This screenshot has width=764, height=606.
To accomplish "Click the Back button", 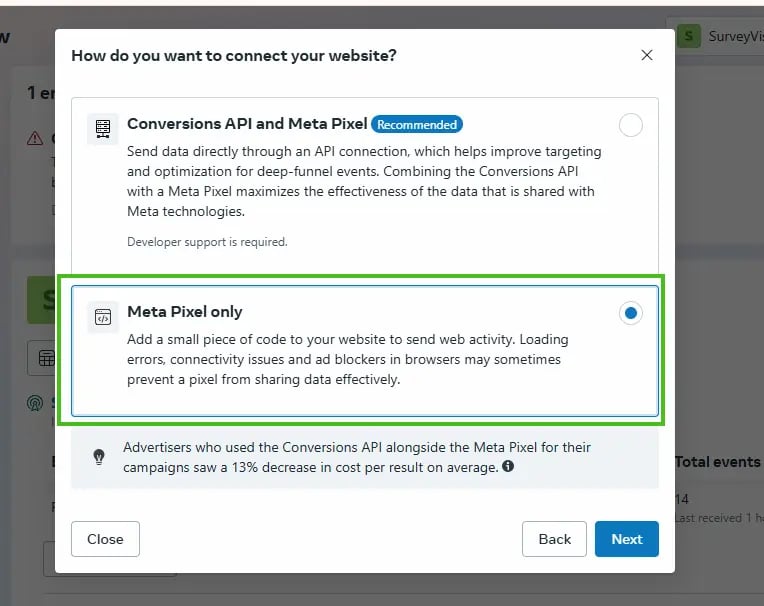I will coord(554,539).
